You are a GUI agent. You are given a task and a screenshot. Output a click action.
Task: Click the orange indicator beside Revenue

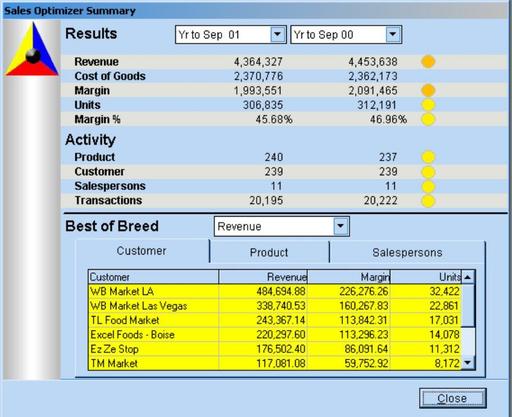(428, 62)
